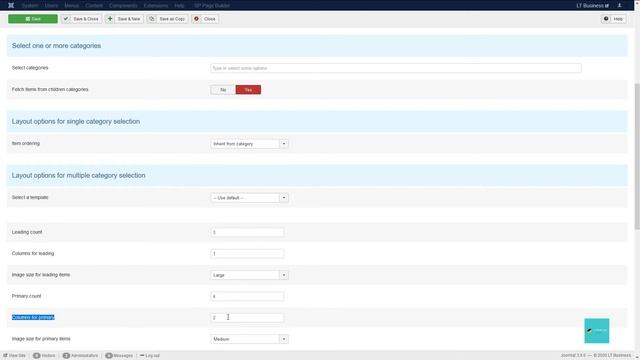Image resolution: width=640 pixels, height=360 pixels.
Task: Click Layout options for single category selection heading
Action: click(x=76, y=121)
